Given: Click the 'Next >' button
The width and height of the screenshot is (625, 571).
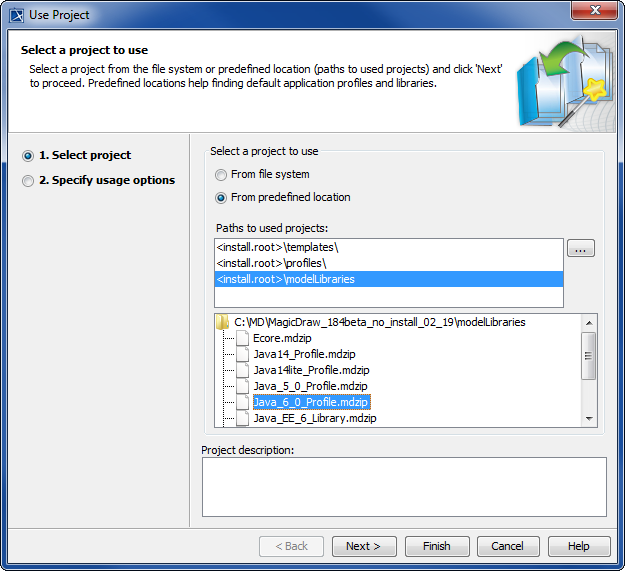Looking at the screenshot, I should (364, 546).
